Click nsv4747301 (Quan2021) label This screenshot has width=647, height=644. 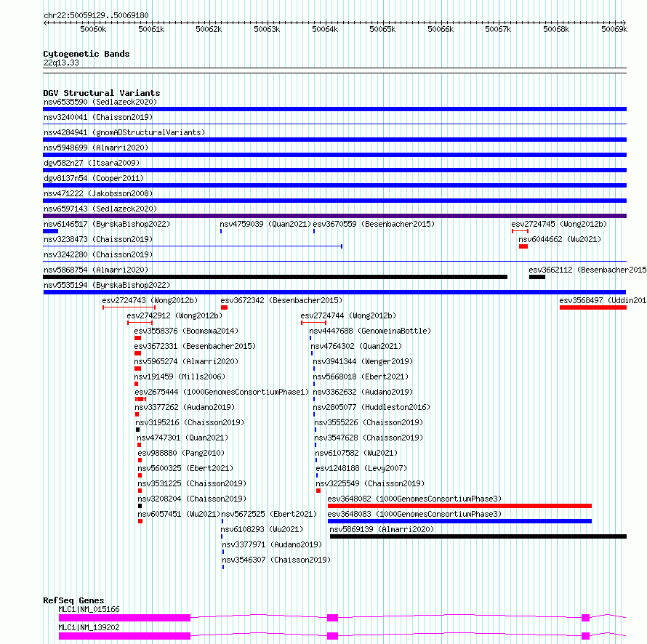182,438
